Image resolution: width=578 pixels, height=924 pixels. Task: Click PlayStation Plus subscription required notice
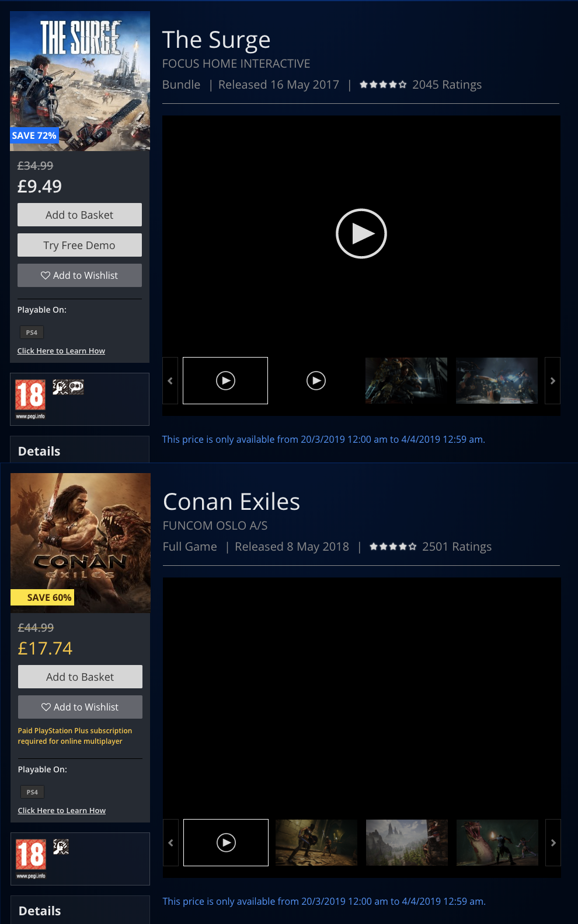[x=75, y=736]
